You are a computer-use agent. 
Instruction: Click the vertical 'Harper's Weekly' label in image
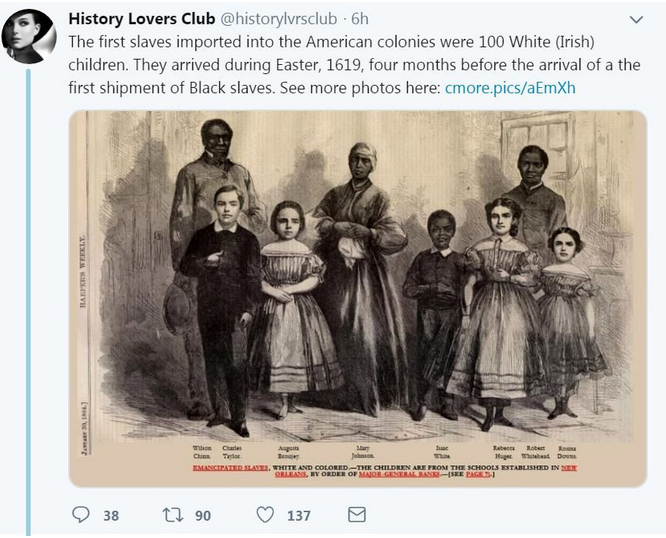coord(83,270)
